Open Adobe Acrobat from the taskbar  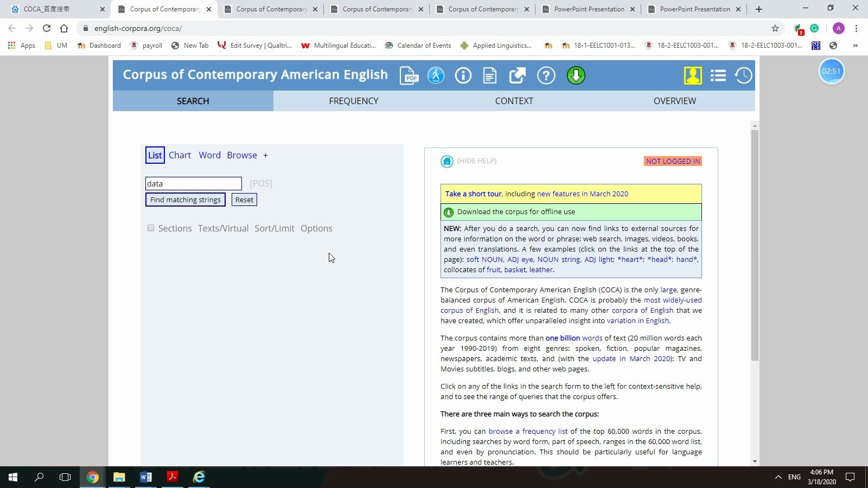(x=173, y=477)
